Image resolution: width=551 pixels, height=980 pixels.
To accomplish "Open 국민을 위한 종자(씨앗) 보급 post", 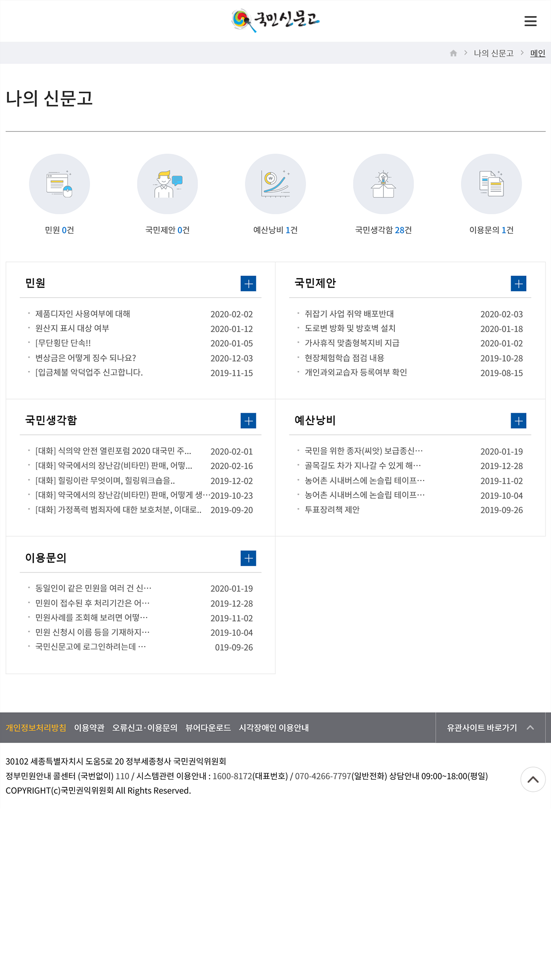I will point(364,451).
